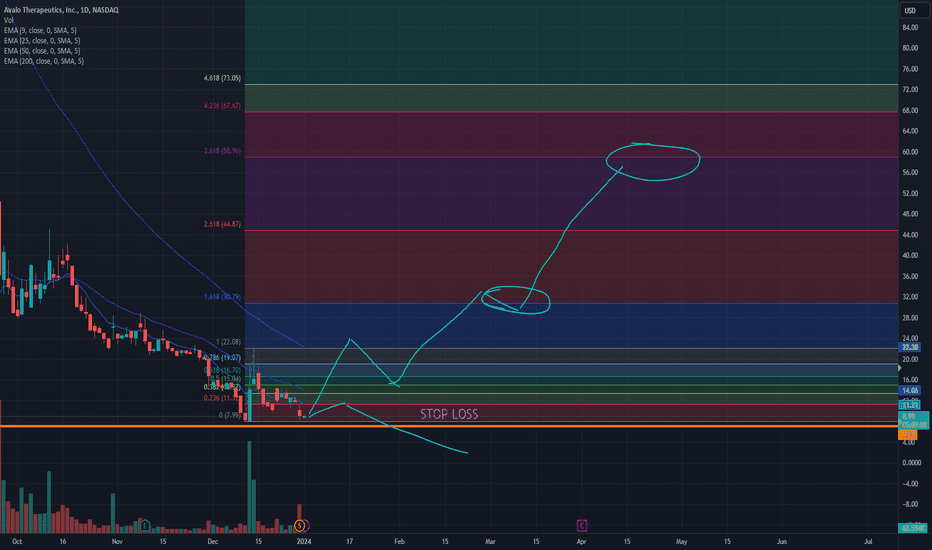
Task: Click the 60.00 price axis label
Action: [x=910, y=152]
